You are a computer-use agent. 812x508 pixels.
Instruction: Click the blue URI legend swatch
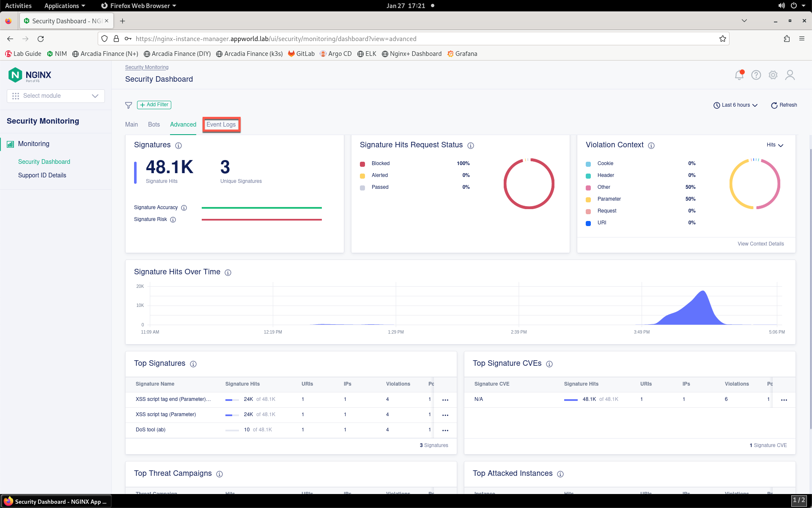588,224
